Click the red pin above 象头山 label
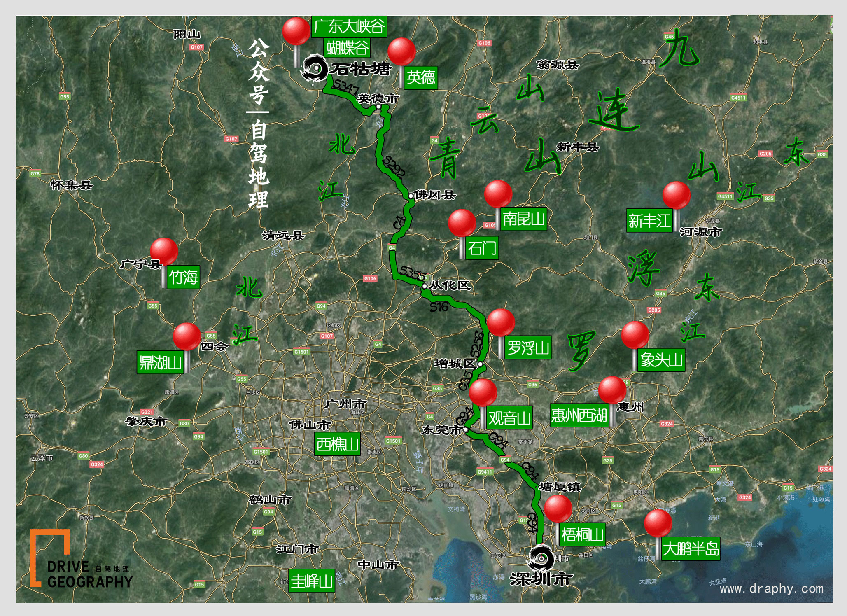Viewport: 847px width, 616px height. point(635,335)
